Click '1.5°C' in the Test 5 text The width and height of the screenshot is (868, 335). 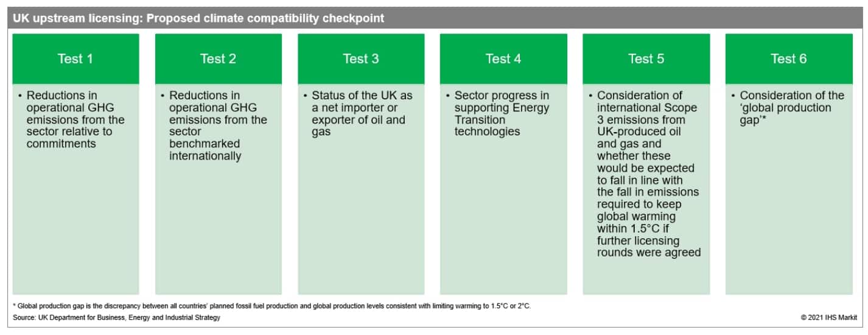[x=637, y=228]
